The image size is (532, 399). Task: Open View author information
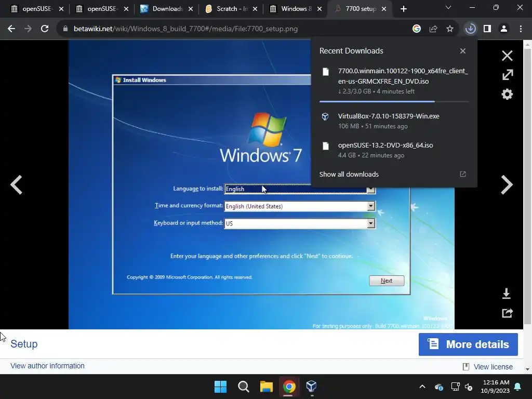[x=47, y=366]
